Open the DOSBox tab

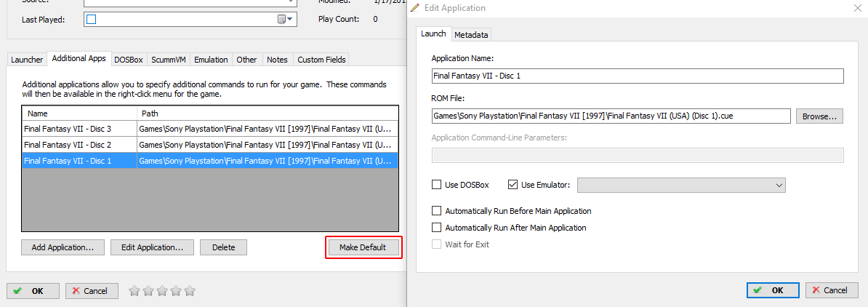[x=129, y=60]
